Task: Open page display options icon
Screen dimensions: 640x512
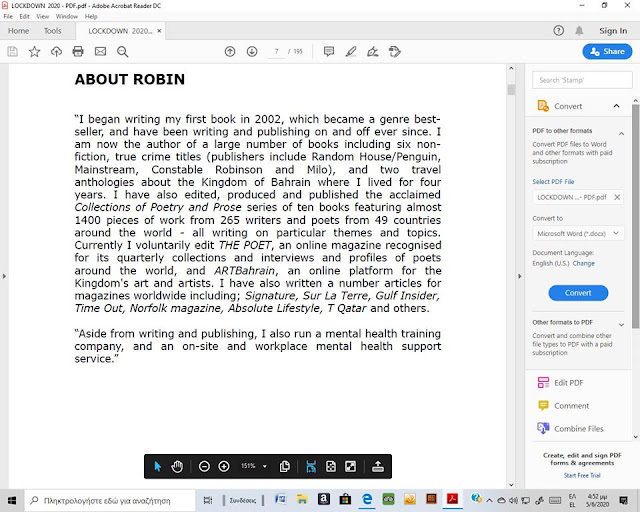Action: point(285,466)
